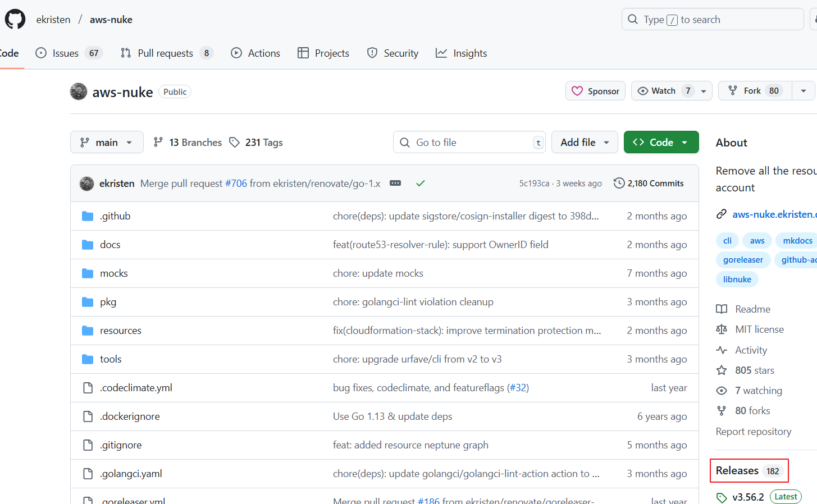View the 805 stars list
The height and width of the screenshot is (504, 817).
coord(745,370)
